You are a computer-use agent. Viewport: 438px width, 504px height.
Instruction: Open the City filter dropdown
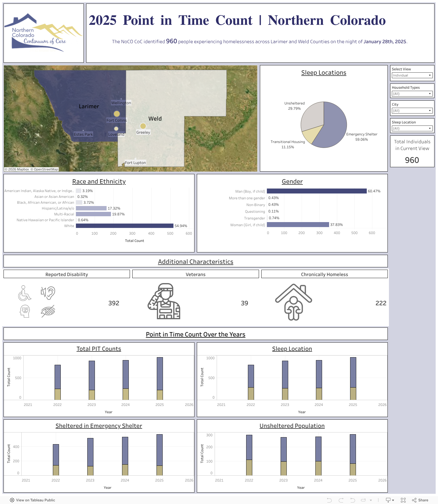pyautogui.click(x=412, y=111)
